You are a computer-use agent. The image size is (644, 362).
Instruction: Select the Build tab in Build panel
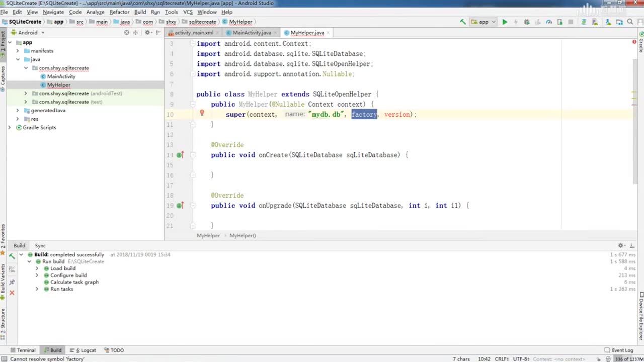click(19, 245)
